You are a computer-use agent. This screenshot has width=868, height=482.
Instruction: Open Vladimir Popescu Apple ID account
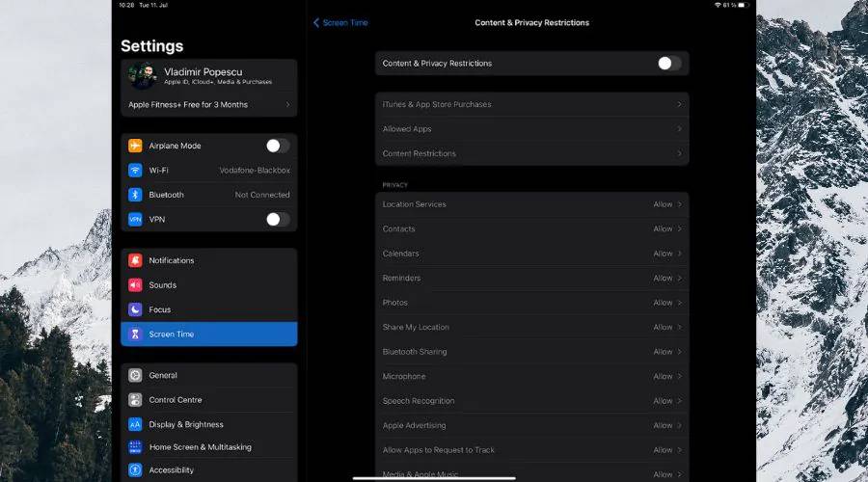tap(208, 76)
